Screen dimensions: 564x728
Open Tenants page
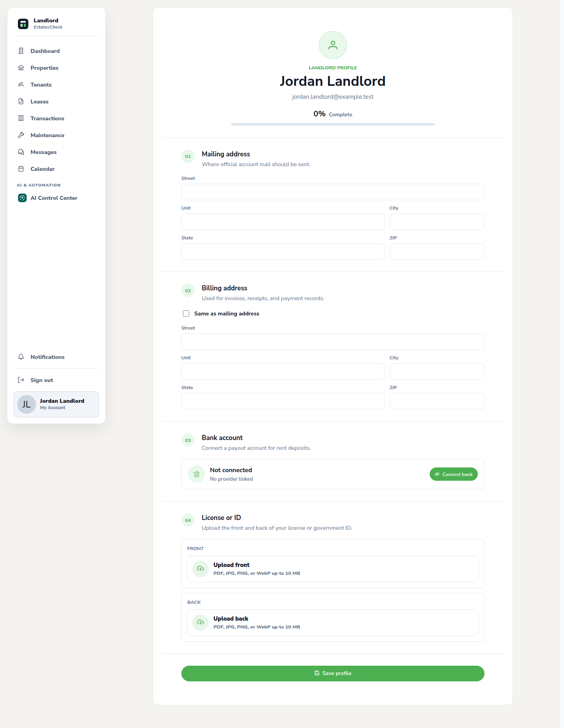(x=56, y=85)
